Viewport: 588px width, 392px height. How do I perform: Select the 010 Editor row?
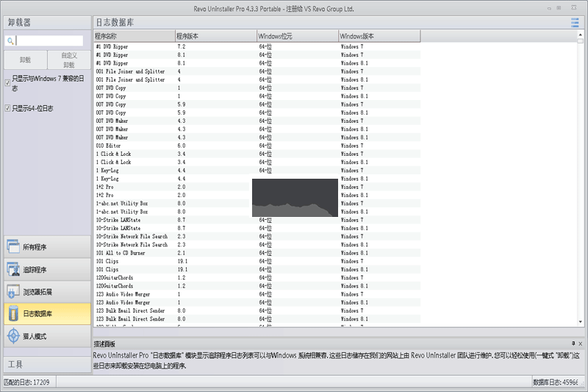(x=257, y=146)
